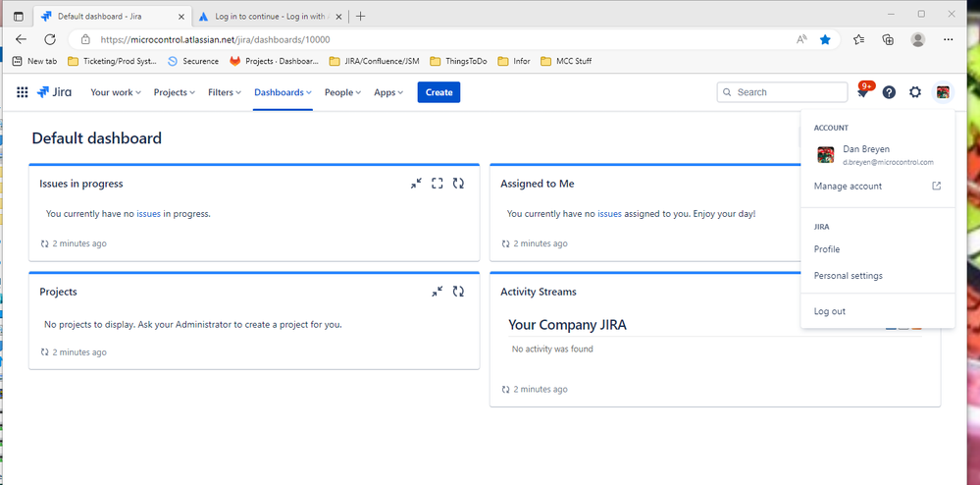Open the Apps dropdown
Image resolution: width=980 pixels, height=485 pixels.
(388, 92)
